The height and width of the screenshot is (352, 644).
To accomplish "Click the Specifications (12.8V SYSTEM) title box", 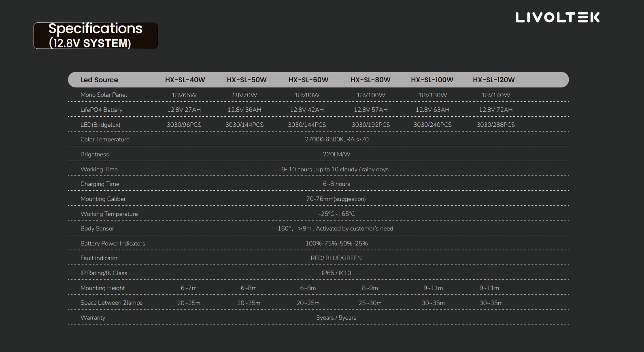I will coord(96,36).
